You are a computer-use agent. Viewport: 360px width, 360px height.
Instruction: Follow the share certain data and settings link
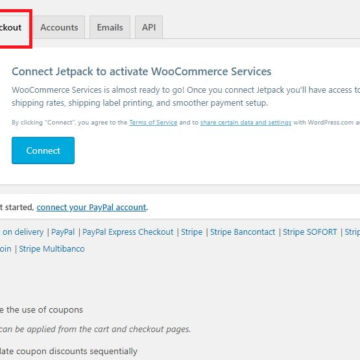[x=246, y=123]
